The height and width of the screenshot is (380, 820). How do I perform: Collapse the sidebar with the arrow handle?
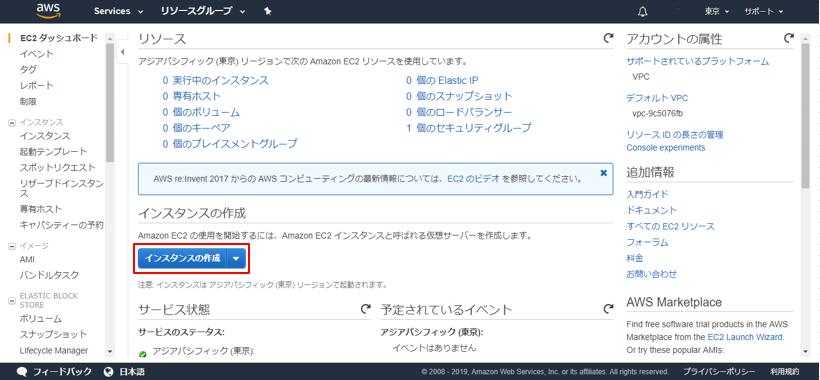click(x=122, y=51)
